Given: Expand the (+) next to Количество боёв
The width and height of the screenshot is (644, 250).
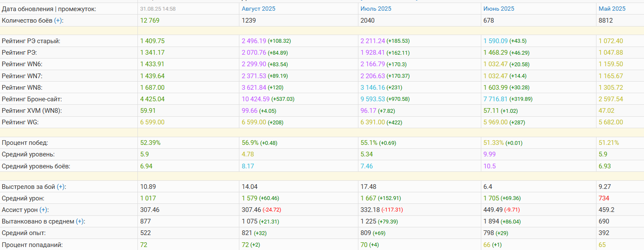Looking at the screenshot, I should pos(58,20).
